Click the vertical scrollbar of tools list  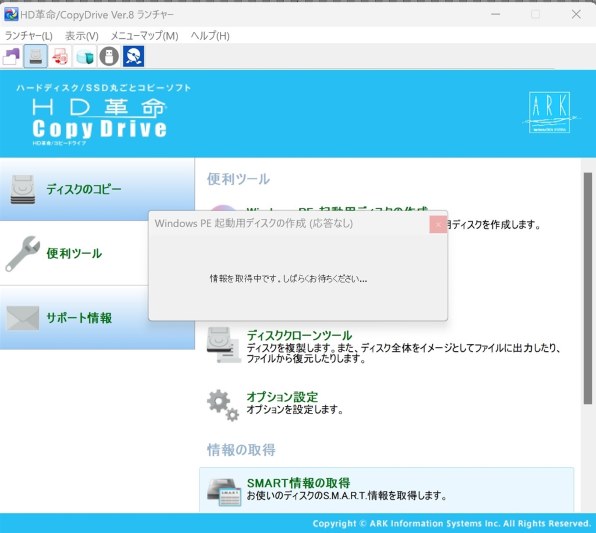point(588,288)
